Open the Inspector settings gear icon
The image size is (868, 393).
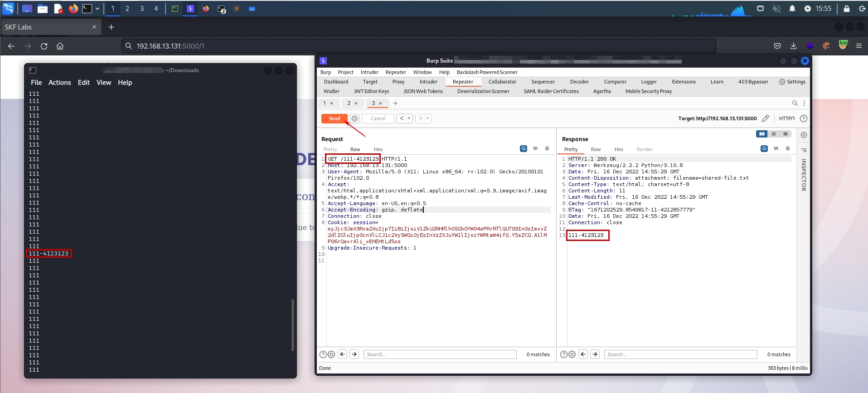804,135
